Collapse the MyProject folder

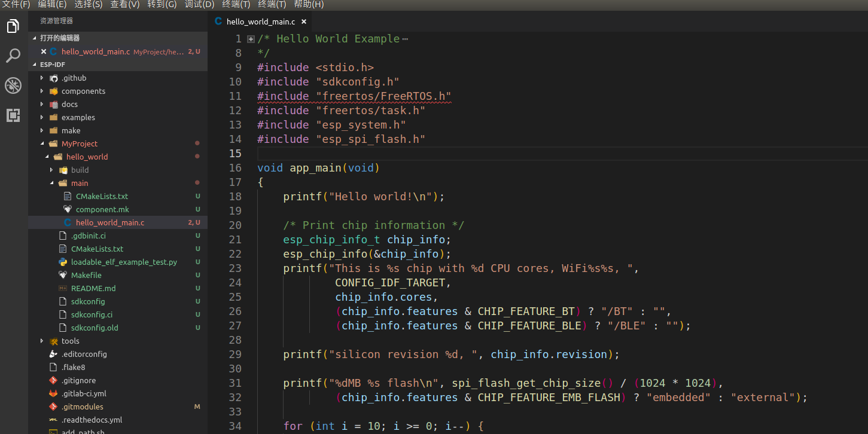(x=42, y=144)
